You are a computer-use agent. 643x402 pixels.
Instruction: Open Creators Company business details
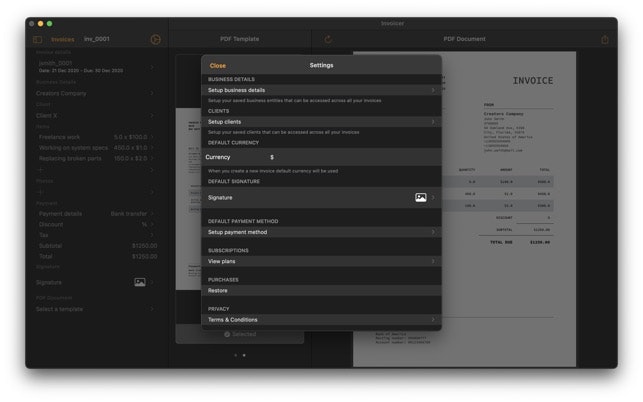coord(95,94)
